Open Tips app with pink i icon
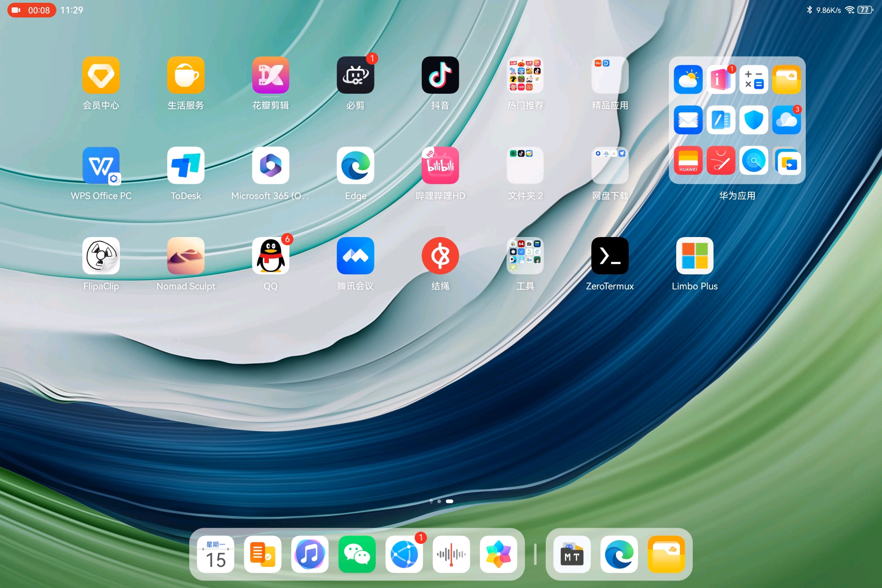 click(x=721, y=79)
